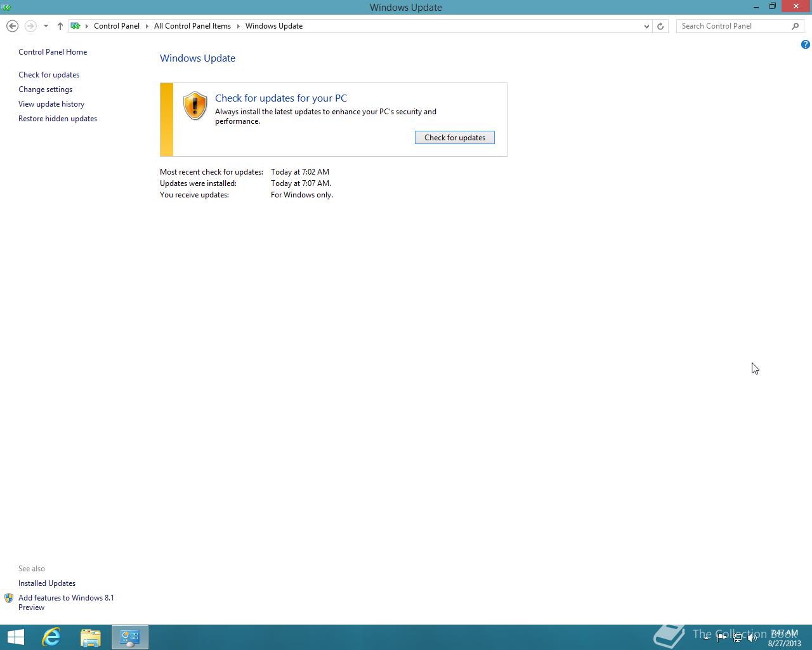
Task: Open Change settings link
Action: coord(45,90)
